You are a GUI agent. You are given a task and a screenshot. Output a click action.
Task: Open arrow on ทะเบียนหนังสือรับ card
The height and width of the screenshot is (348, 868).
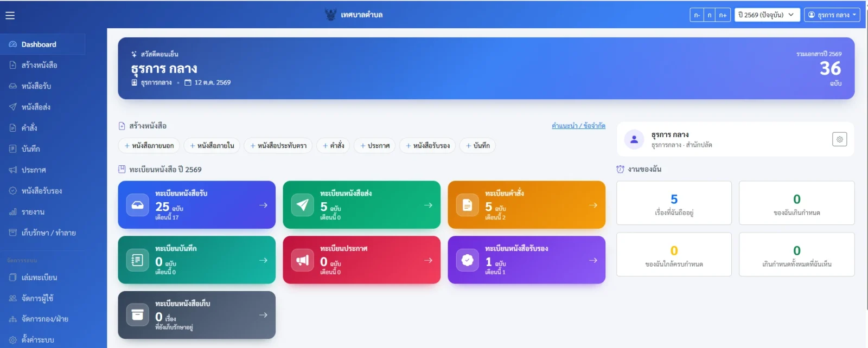point(263,205)
